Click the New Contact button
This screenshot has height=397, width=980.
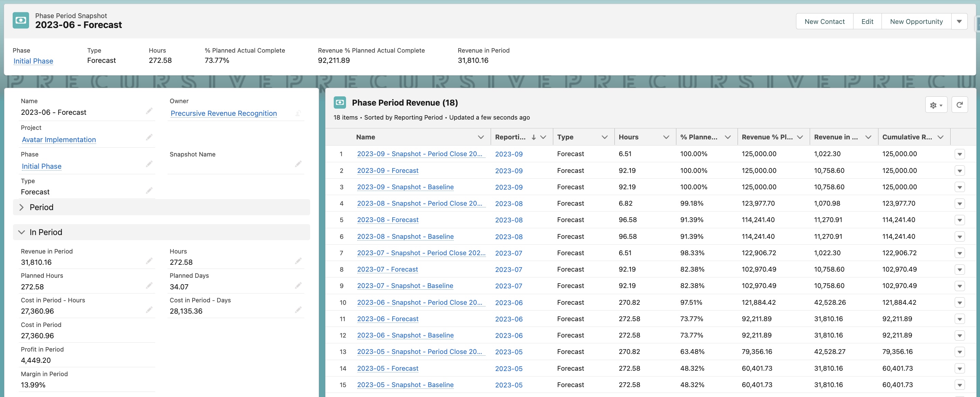824,21
